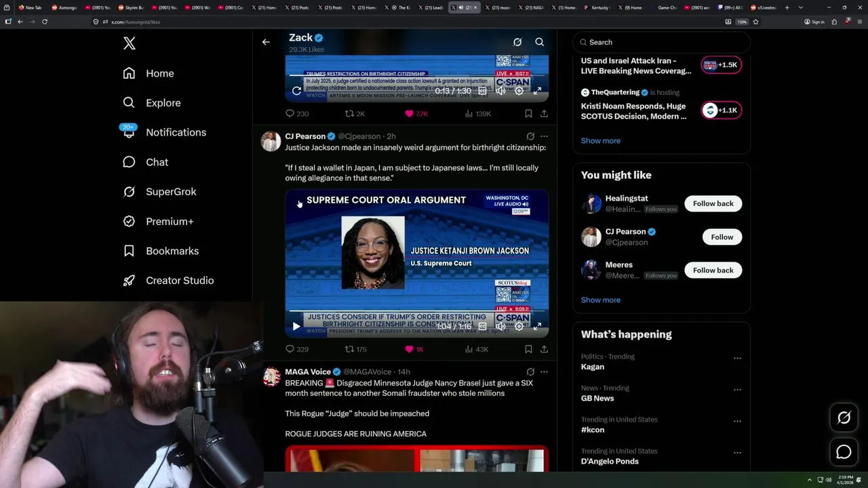The width and height of the screenshot is (868, 488).
Task: Open more options for Kagan trend
Action: pos(737,358)
